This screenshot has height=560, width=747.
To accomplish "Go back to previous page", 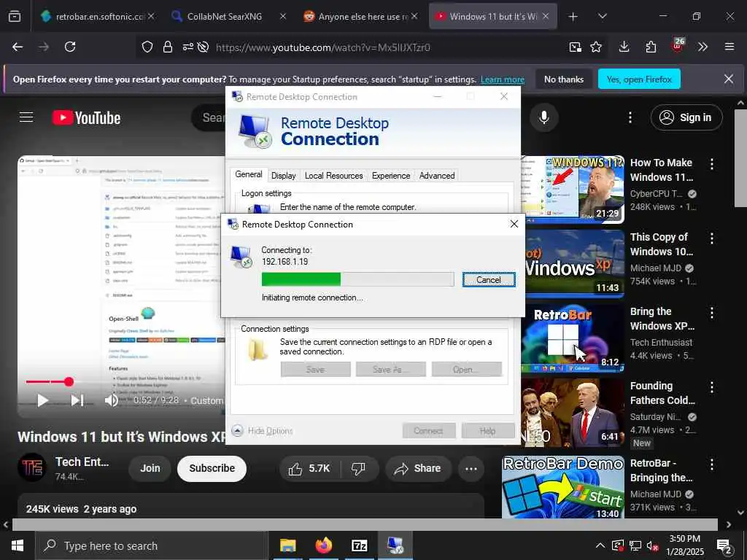I will point(18,47).
